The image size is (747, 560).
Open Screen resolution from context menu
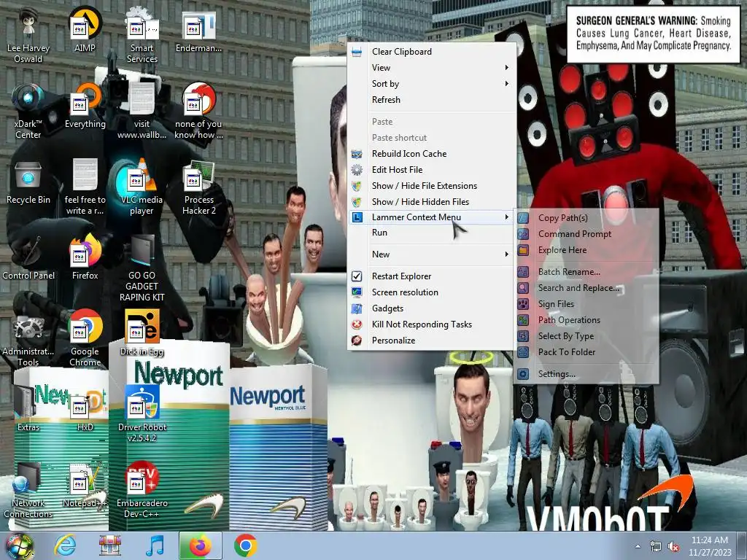pos(432,292)
